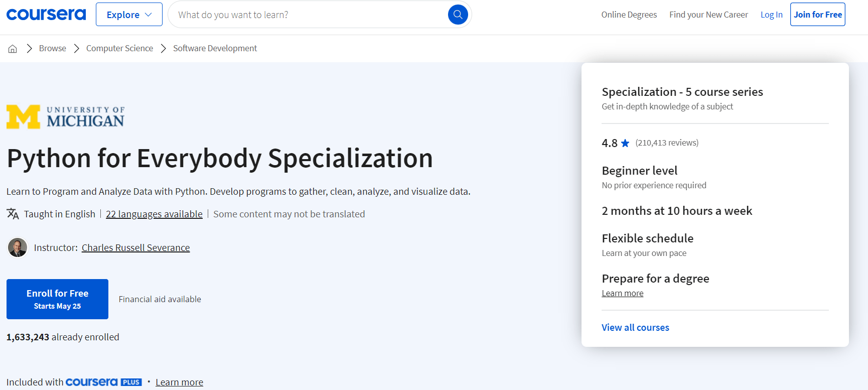
Task: Click View all courses link
Action: 635,327
